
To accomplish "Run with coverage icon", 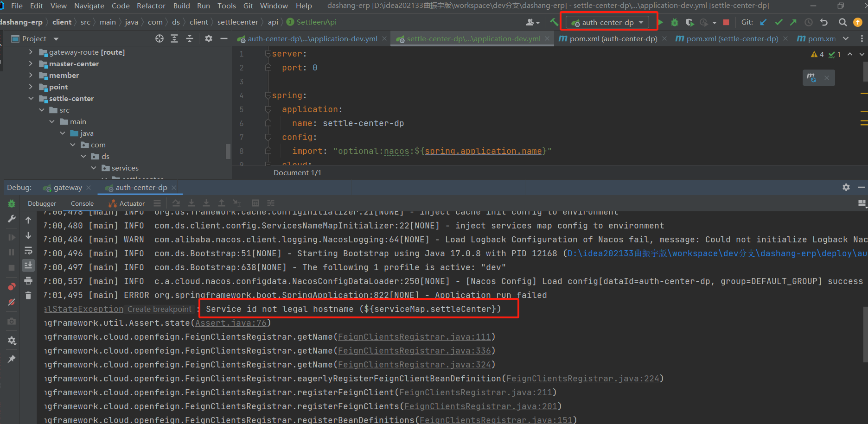I will tap(689, 22).
